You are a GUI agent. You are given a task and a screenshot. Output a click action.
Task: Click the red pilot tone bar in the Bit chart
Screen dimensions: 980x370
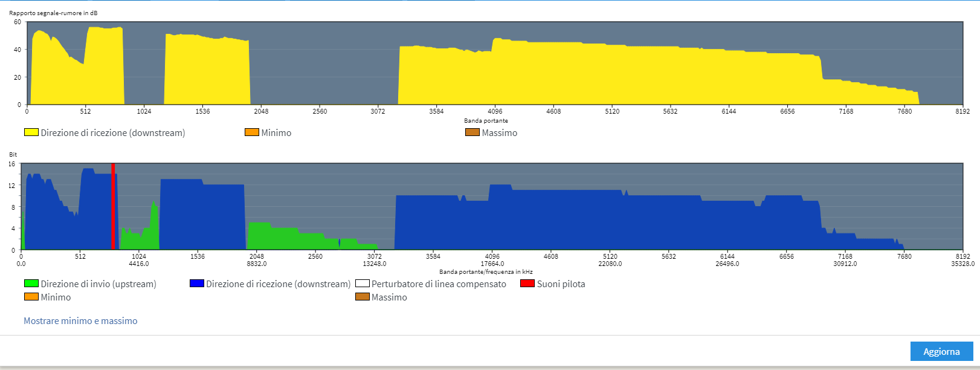113,206
